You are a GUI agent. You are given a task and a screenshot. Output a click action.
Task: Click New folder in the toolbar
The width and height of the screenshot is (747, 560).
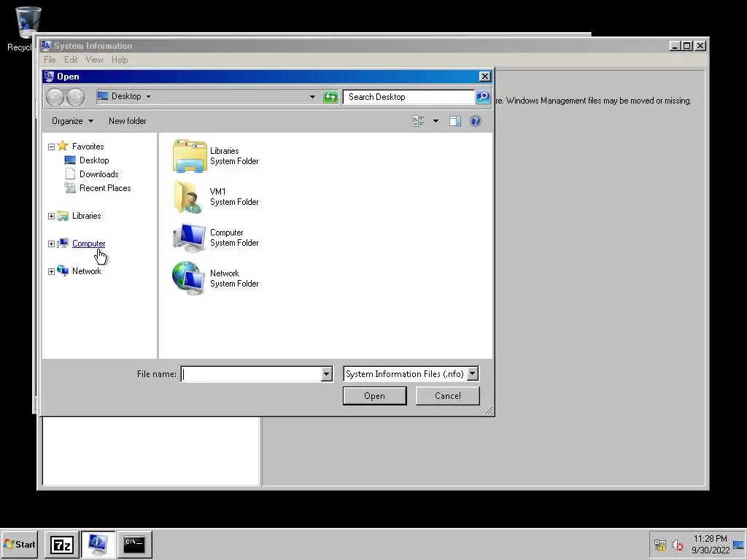[x=127, y=121]
